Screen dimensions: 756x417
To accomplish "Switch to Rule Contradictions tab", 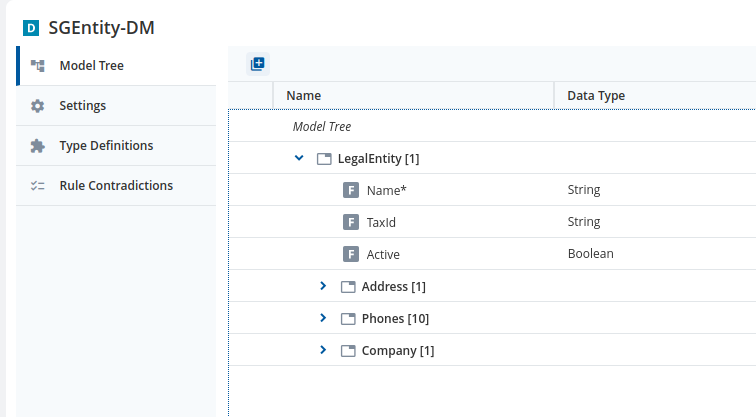I will (116, 186).
